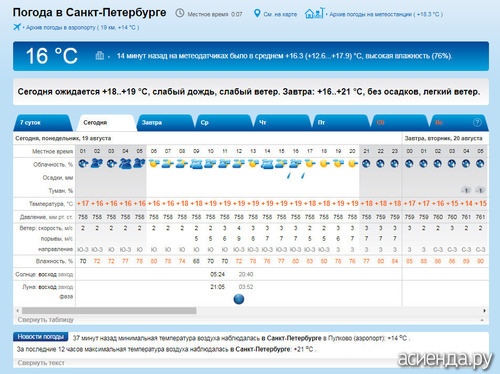Screen dimensions: 500x374
Task: Open the 'Пт' forecast tab
Action: coord(341,123)
